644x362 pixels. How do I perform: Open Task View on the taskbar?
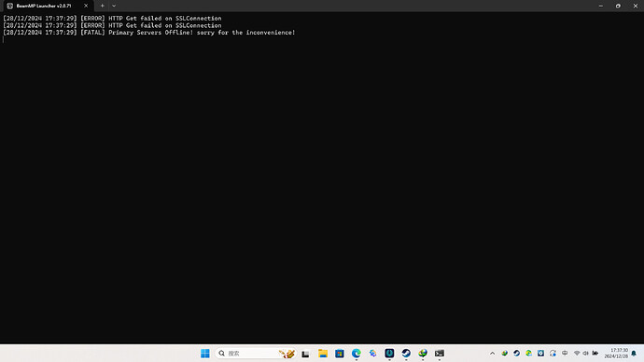pyautogui.click(x=305, y=354)
